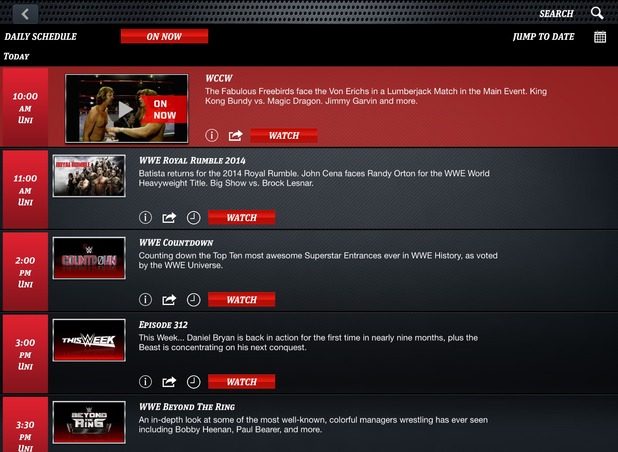Set a reminder for WWE Countdown

(x=194, y=299)
